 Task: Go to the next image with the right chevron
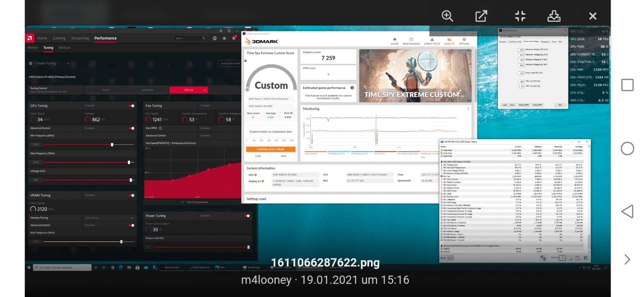[x=627, y=259]
